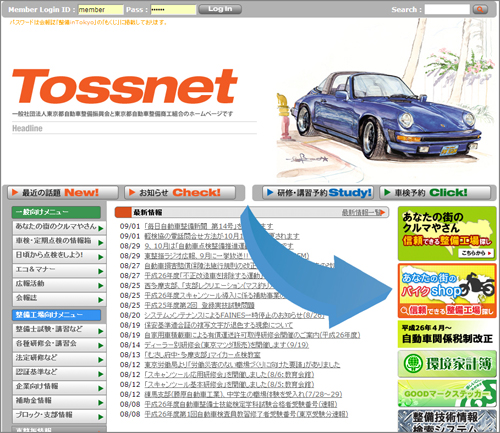This screenshot has width=500, height=433.
Task: Open 補助金情報 menu item
Action: pos(59,402)
